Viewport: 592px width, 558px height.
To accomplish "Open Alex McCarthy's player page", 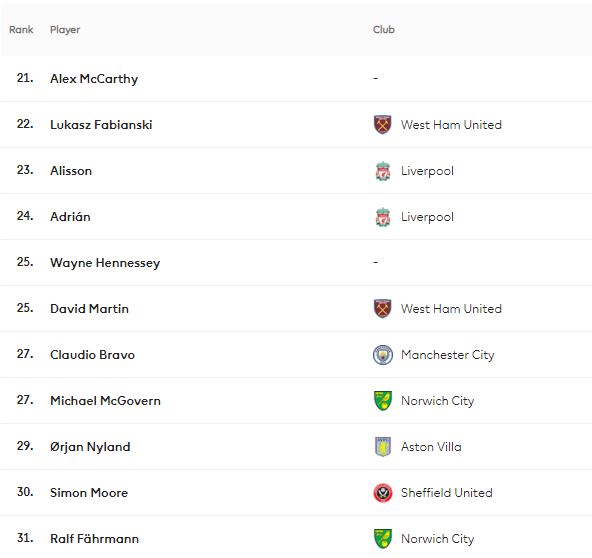I will tap(94, 79).
